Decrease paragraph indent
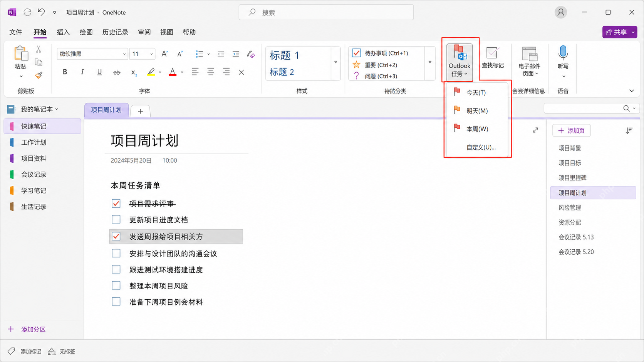Image resolution: width=644 pixels, height=362 pixels. tap(221, 54)
